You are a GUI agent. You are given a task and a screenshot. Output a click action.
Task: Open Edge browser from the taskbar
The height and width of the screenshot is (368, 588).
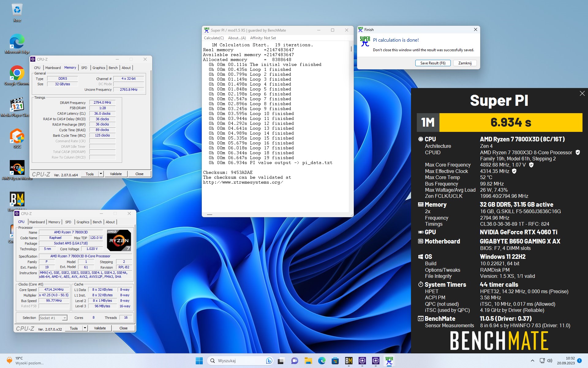pyautogui.click(x=322, y=361)
